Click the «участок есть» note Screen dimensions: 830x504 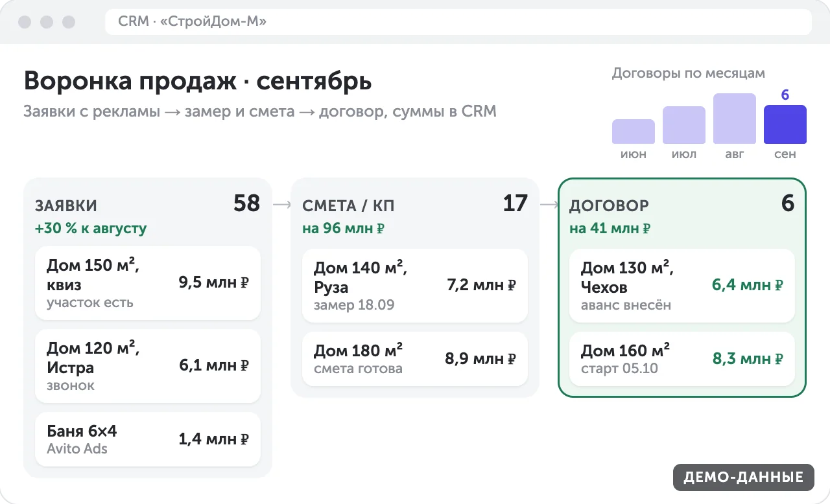click(x=90, y=302)
